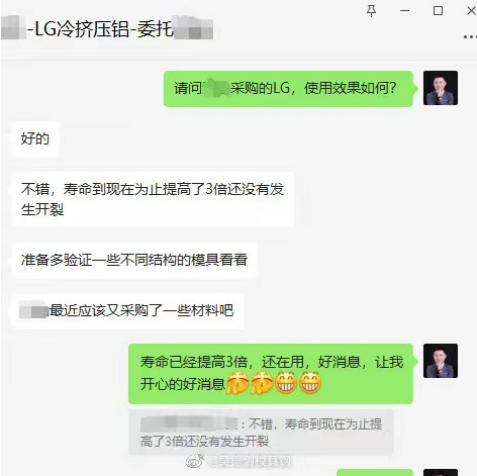
Task: Select the message 不错，寿命到现在为止提高了3倍
Action: coord(153,199)
